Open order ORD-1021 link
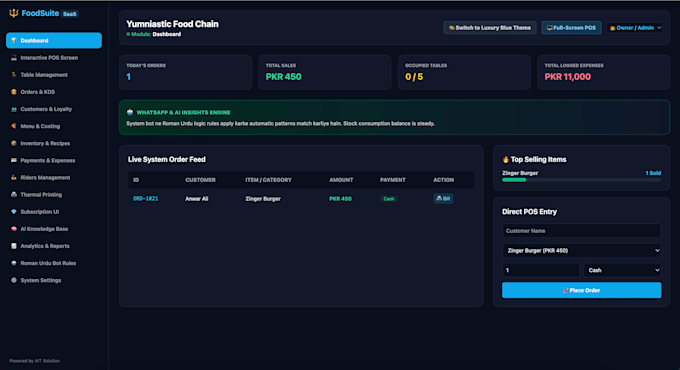This screenshot has height=370, width=680. (x=145, y=199)
